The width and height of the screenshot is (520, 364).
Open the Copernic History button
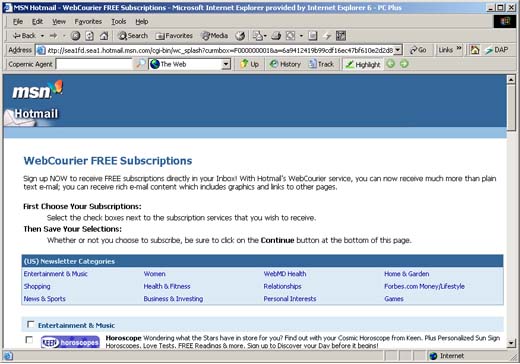pos(285,64)
